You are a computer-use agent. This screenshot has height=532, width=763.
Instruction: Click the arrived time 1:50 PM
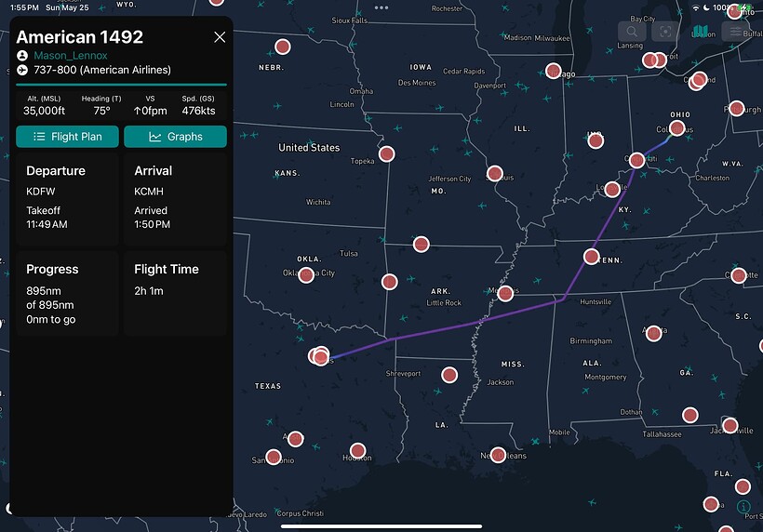[153, 224]
